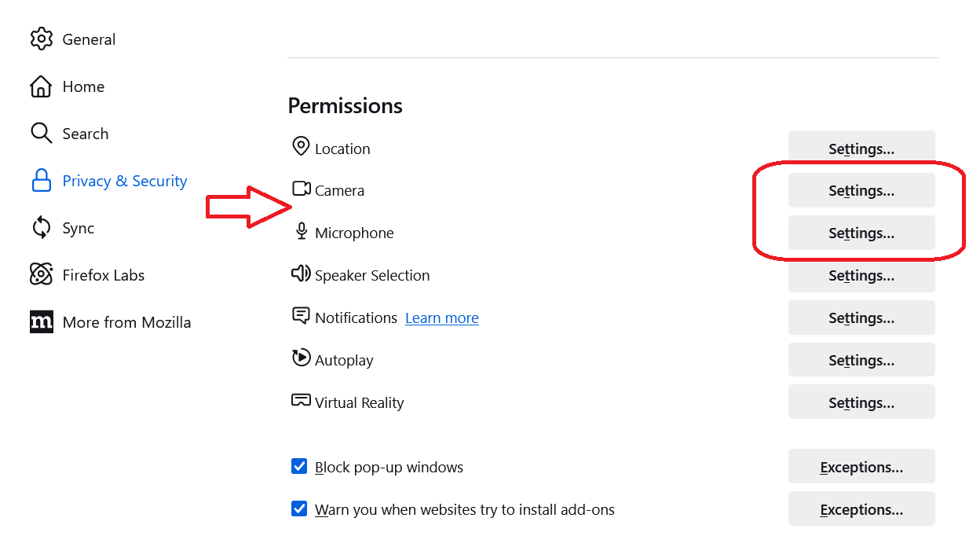
Task: Click the More from Mozilla icon
Action: [x=41, y=321]
